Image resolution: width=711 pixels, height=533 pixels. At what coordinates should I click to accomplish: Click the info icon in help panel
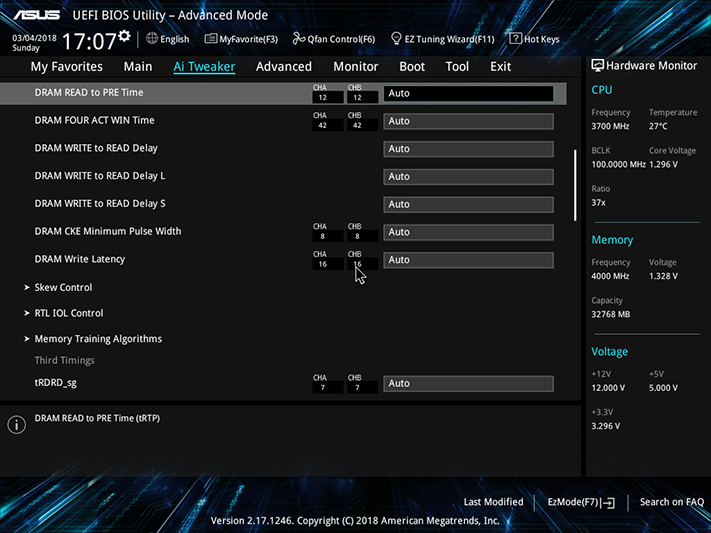click(x=17, y=425)
